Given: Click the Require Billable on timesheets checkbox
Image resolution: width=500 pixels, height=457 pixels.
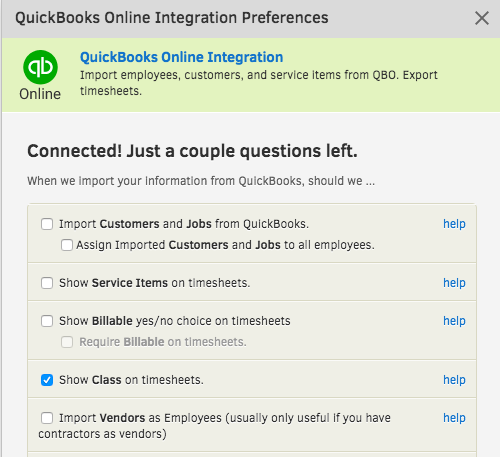Looking at the screenshot, I should pyautogui.click(x=67, y=342).
